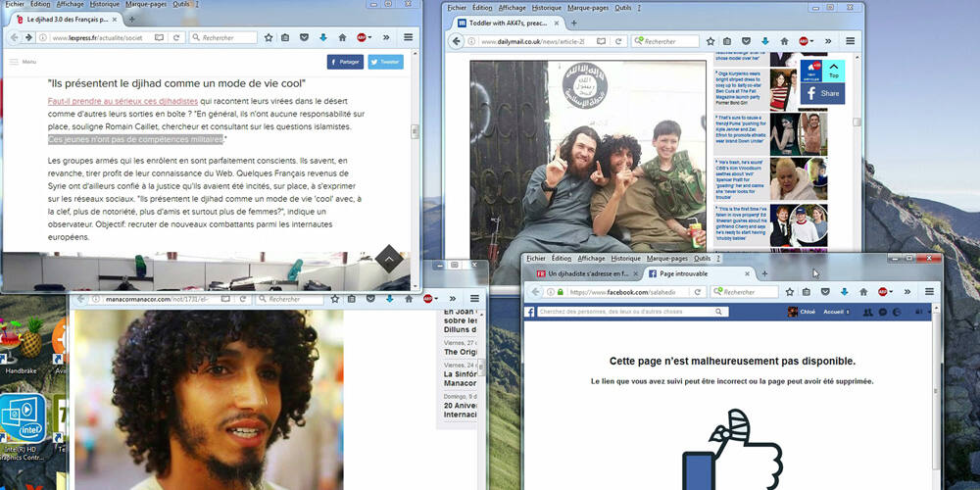
Task: Switch to the 'Un djihadiste s'adresse' tab
Action: [582, 273]
